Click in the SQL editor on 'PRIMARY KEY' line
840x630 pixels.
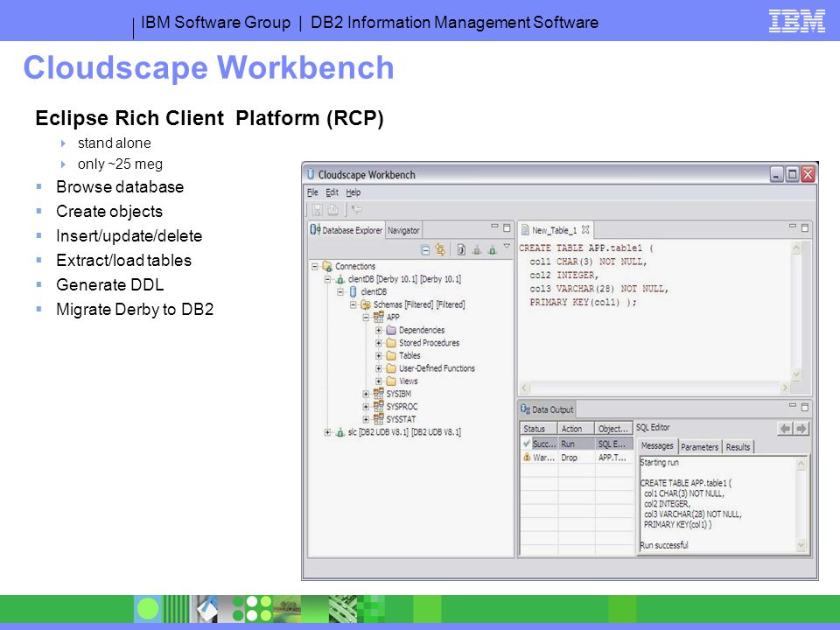click(584, 302)
